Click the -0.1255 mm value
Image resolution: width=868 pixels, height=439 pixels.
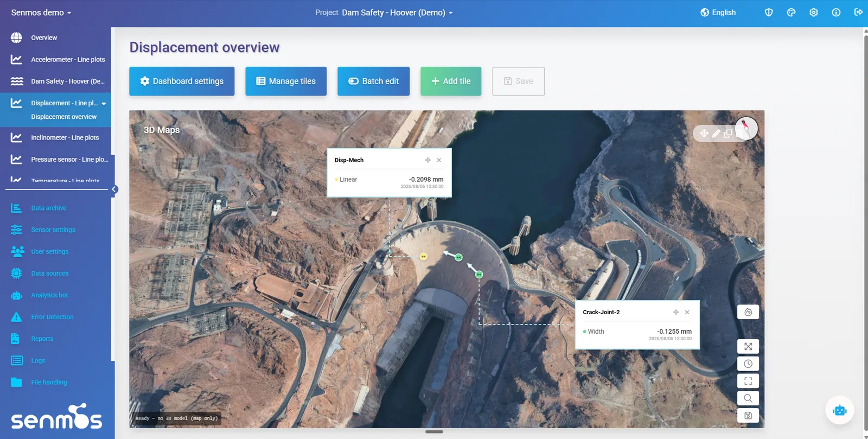click(674, 331)
